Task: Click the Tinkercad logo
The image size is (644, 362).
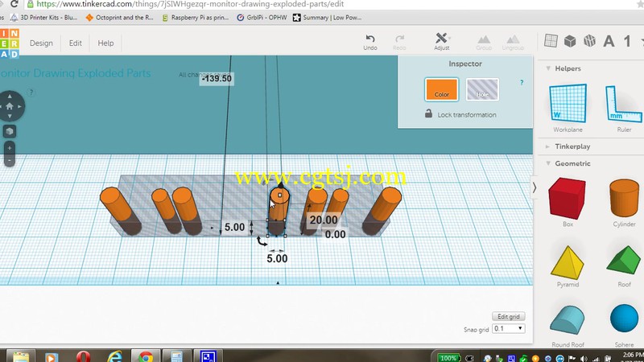Action: coord(9,43)
